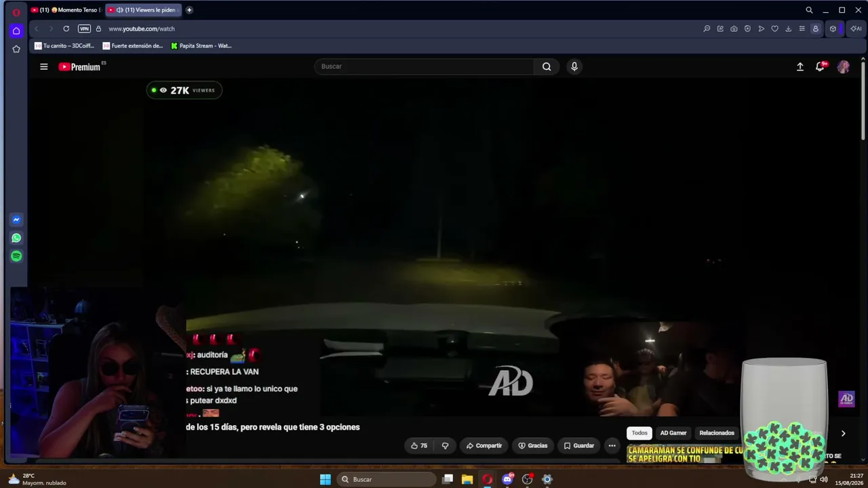Submit YouTube search with magnifier button
The image size is (868, 488).
547,66
